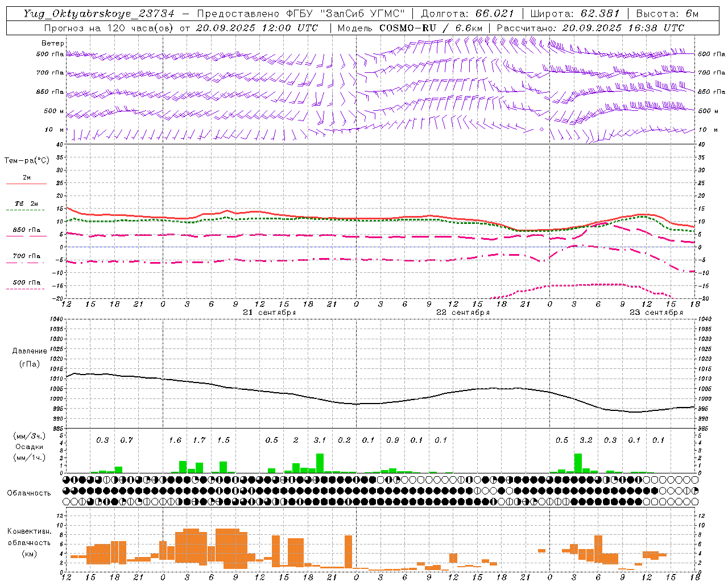Viewport: 728px width, 582px height.
Task: Select the 0.9 precipitation value
Action: pyautogui.click(x=392, y=440)
